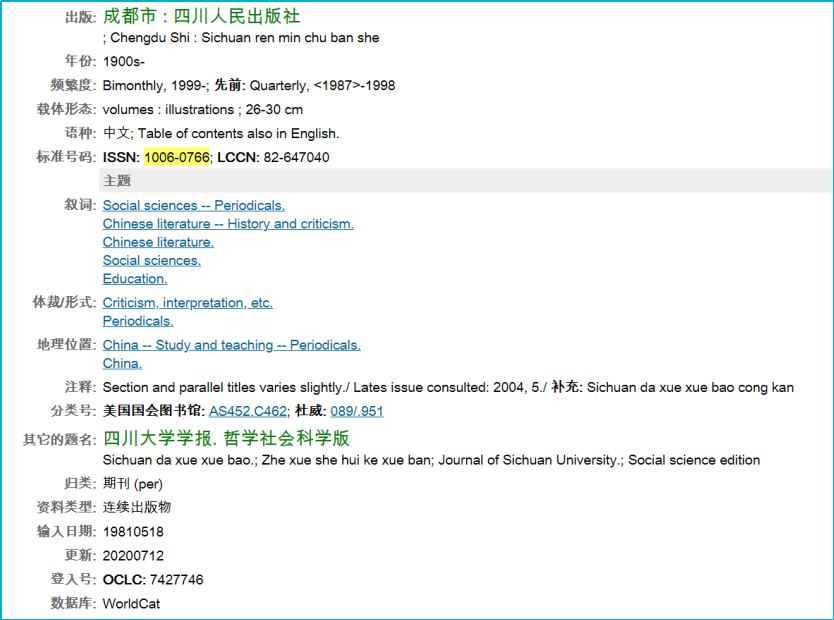Open 'China -- Study and teaching -- Periodicals.' link
Image resolution: width=834 pixels, height=620 pixels.
click(231, 345)
